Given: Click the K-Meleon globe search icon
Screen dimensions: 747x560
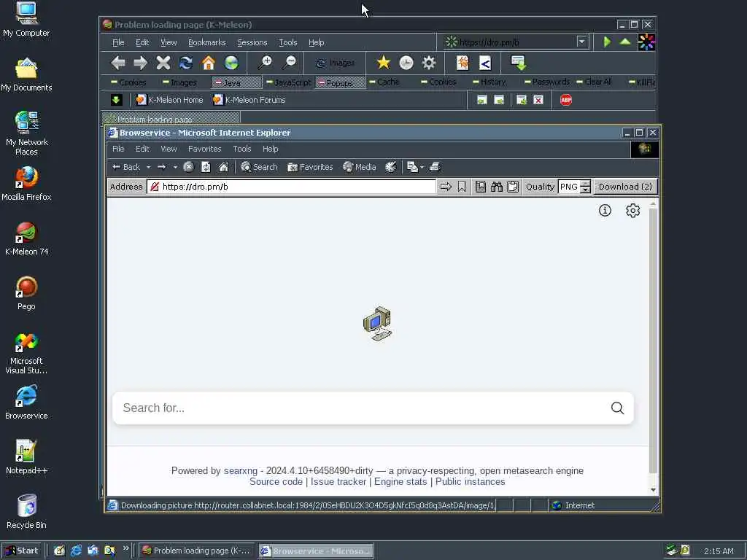Looking at the screenshot, I should click(x=231, y=63).
